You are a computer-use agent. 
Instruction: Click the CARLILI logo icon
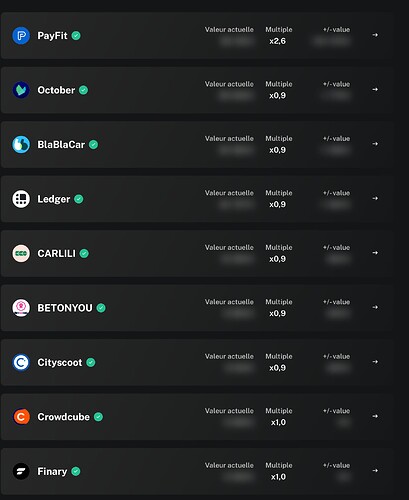(21, 253)
